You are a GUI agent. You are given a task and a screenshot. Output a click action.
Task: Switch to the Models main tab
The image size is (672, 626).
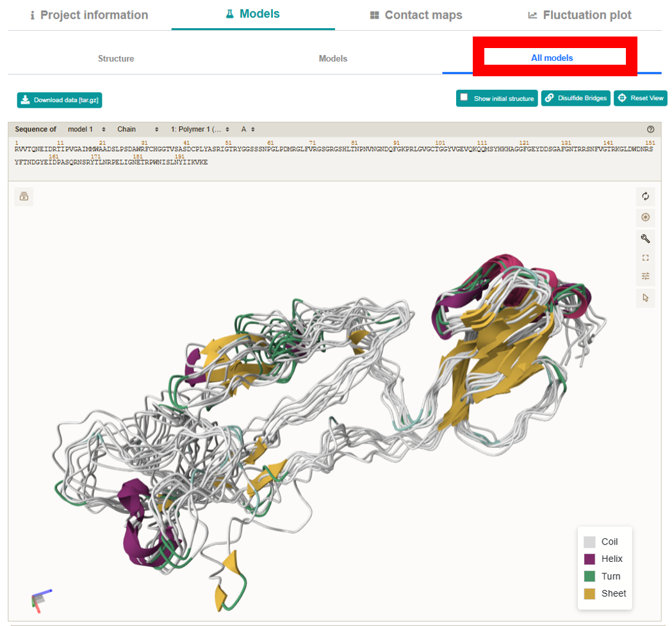(x=253, y=14)
